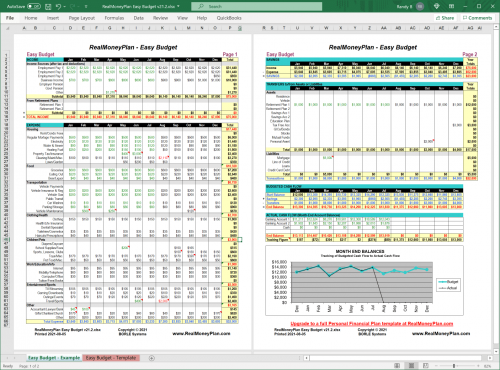This screenshot has height=370, width=500.
Task: Open the Randy B account avatar
Action: coord(420,6)
